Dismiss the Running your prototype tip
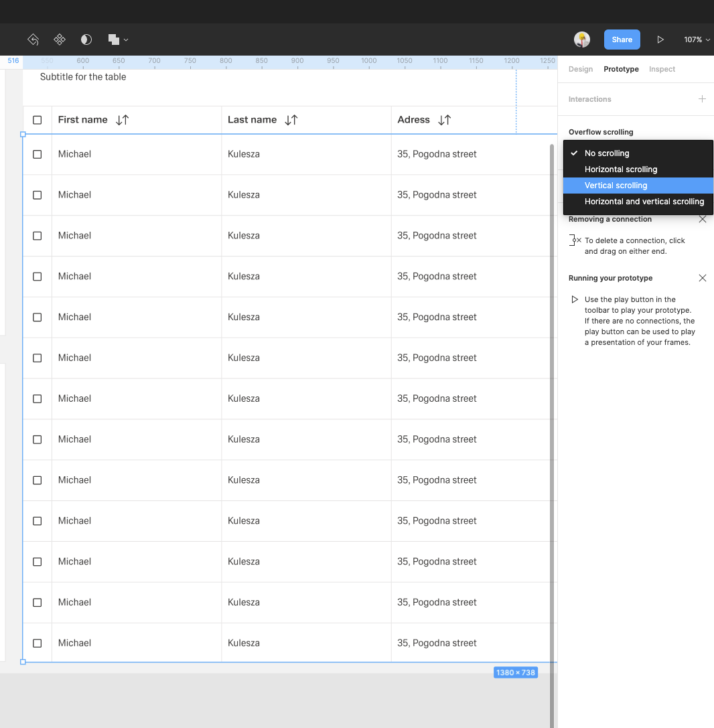 pos(702,278)
